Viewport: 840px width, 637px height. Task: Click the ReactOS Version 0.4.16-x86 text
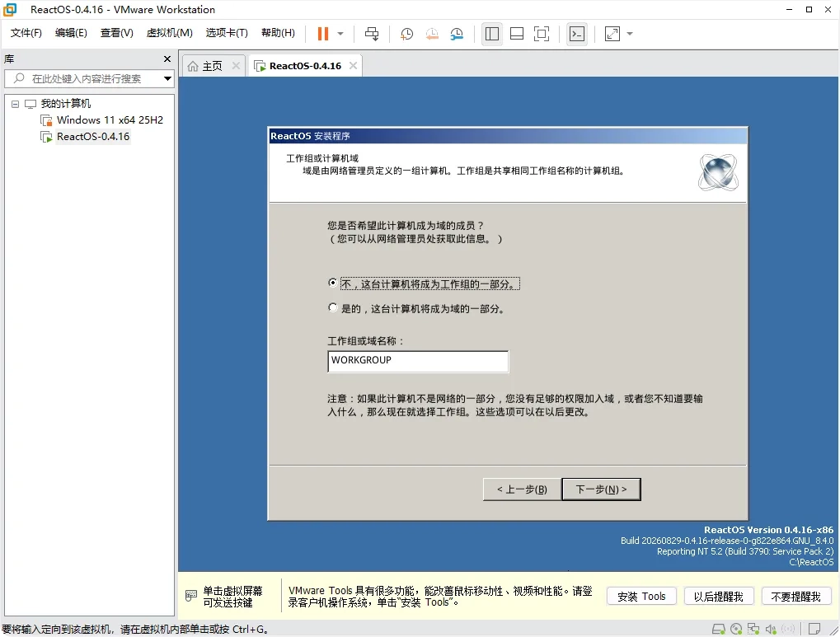click(768, 530)
